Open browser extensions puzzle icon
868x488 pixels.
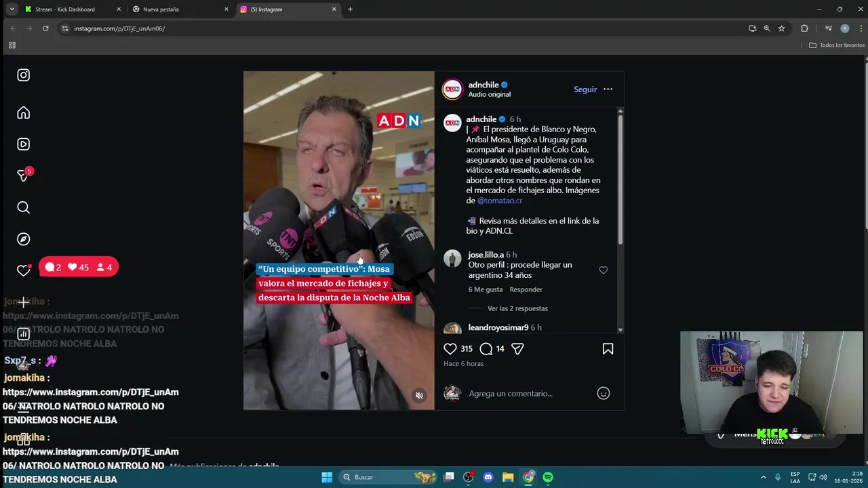(x=804, y=28)
